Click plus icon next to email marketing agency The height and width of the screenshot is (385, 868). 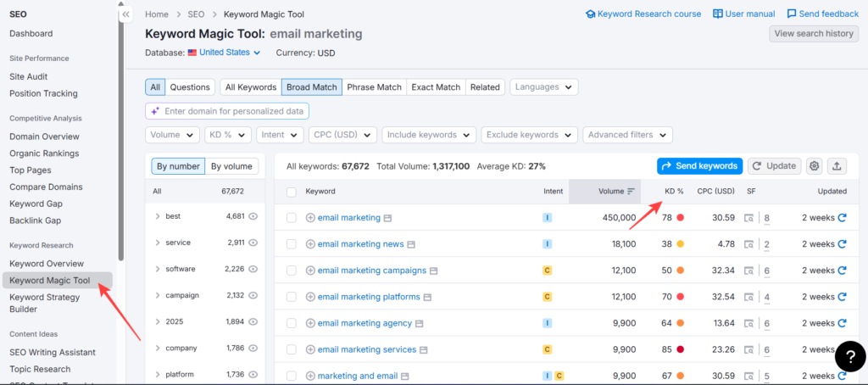(310, 323)
